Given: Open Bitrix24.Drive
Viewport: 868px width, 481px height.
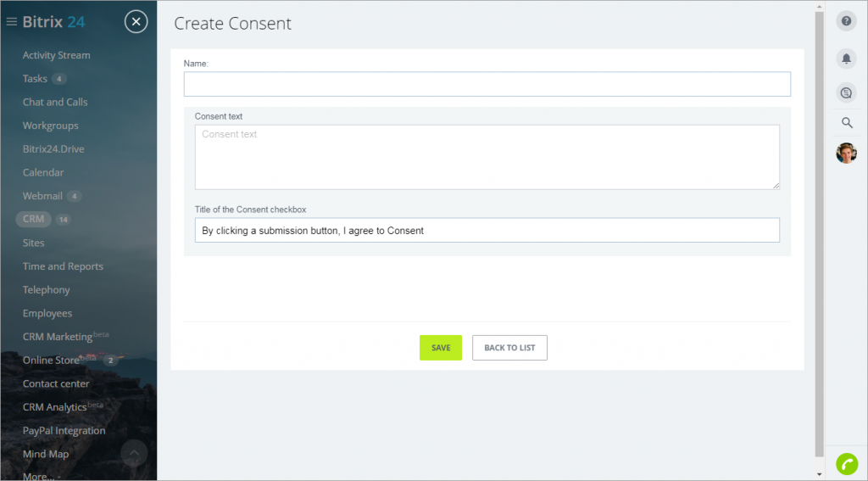Looking at the screenshot, I should (53, 149).
